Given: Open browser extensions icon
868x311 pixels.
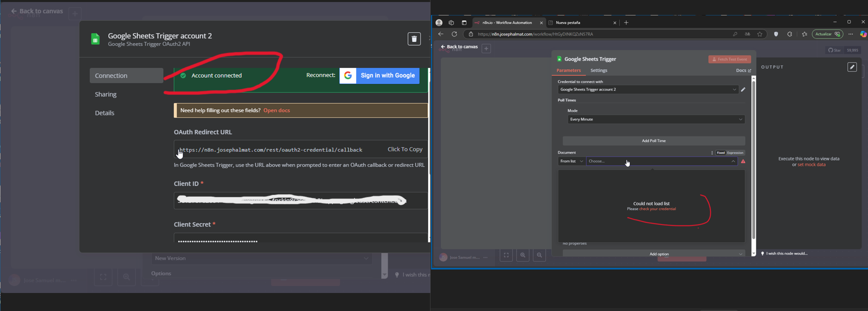Looking at the screenshot, I should click(790, 34).
